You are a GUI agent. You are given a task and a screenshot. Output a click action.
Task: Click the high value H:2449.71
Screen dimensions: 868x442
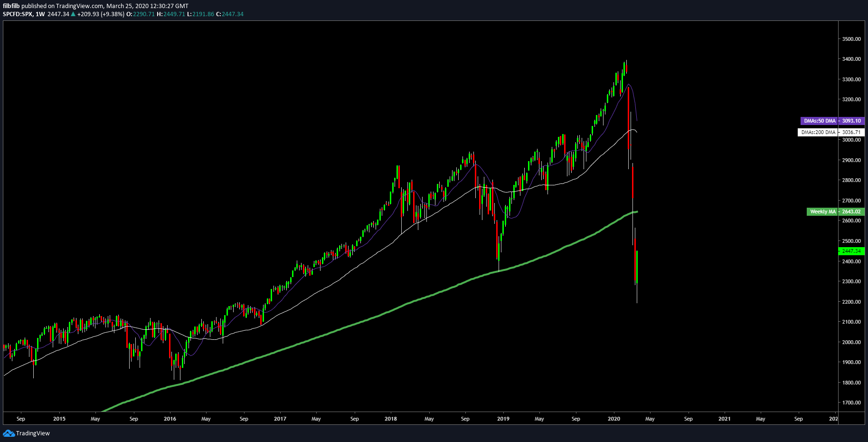coord(171,14)
